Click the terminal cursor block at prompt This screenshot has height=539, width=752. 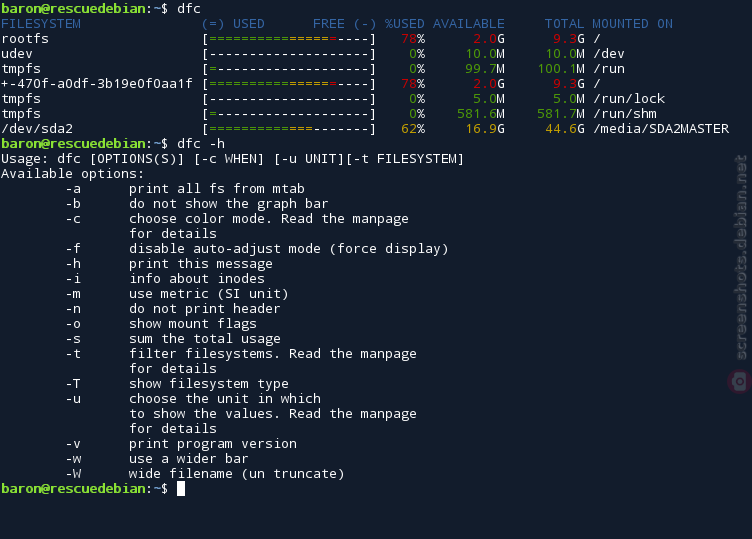181,489
